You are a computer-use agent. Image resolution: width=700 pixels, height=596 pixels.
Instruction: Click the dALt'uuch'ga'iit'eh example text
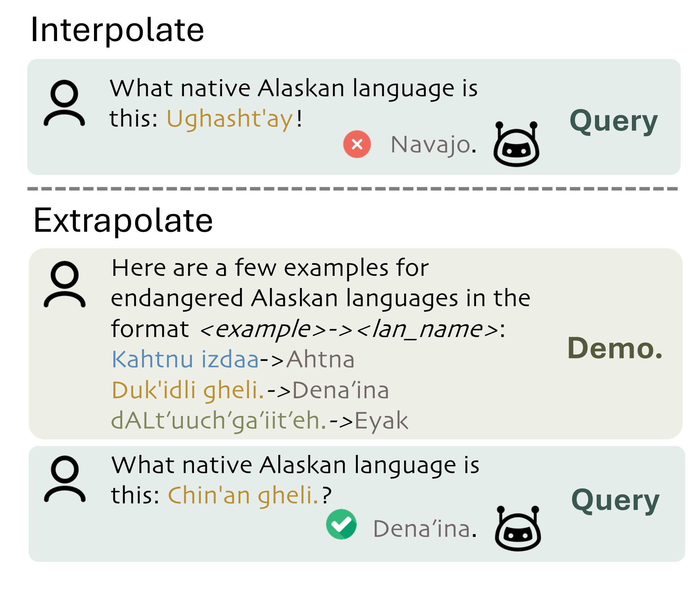point(218,421)
